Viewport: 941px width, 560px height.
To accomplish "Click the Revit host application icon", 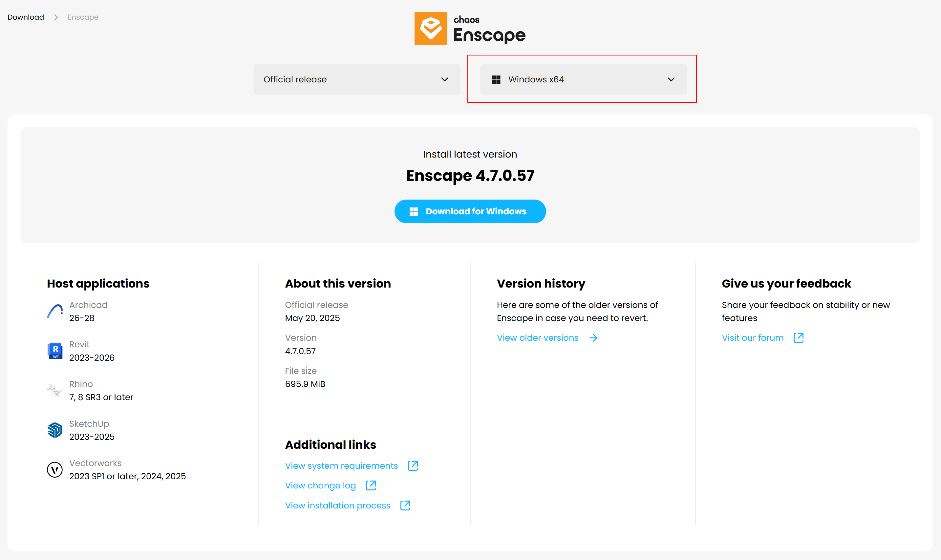I will click(x=55, y=351).
